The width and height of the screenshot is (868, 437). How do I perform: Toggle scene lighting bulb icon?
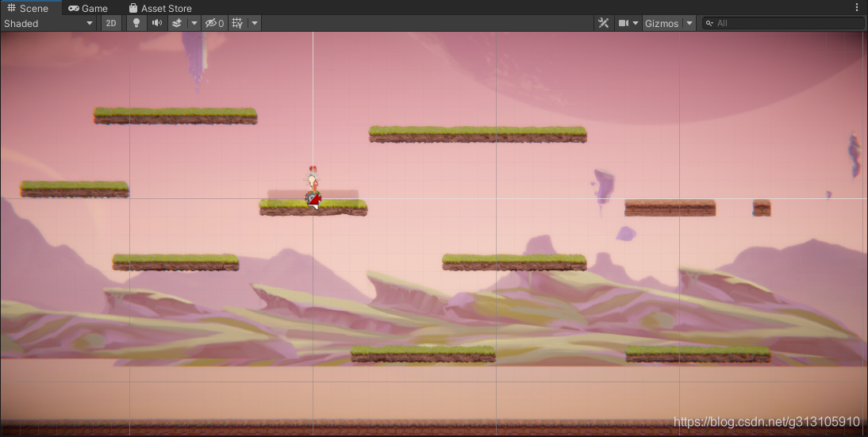point(136,23)
